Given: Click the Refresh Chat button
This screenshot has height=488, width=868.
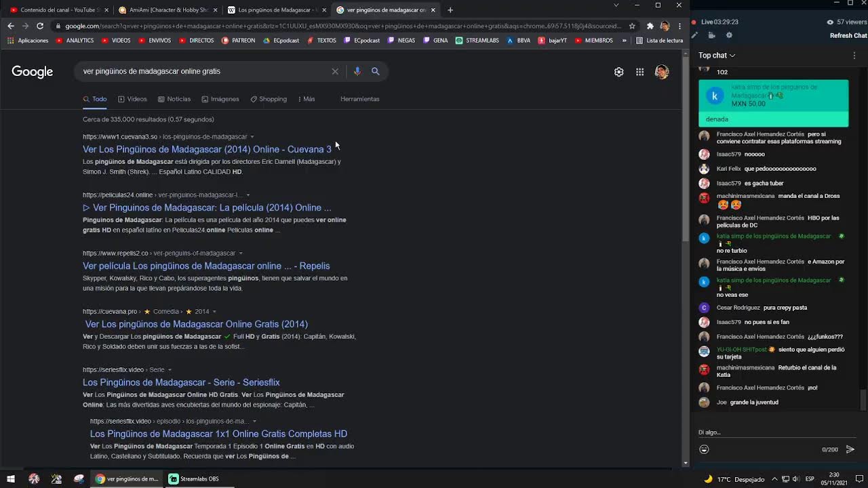Looking at the screenshot, I should coord(848,36).
